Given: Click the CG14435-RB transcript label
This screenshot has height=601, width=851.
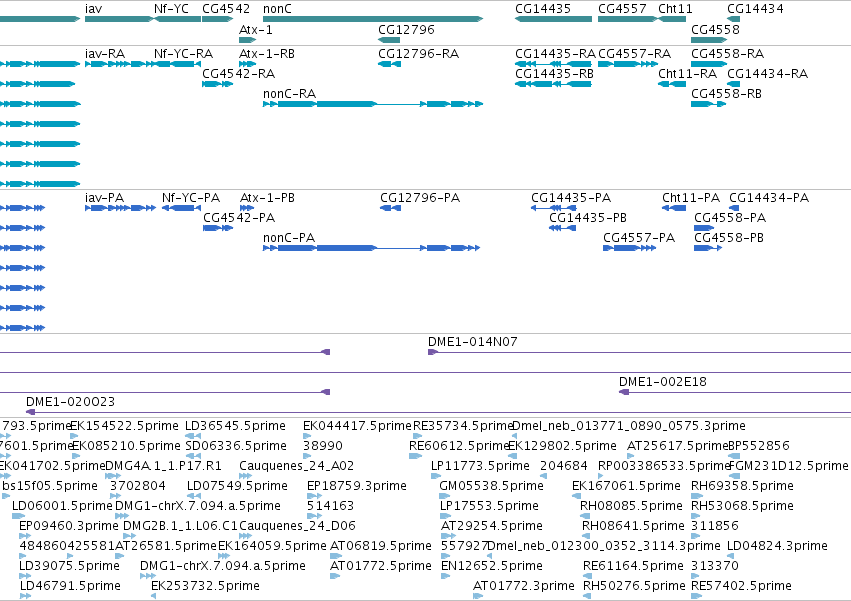Looking at the screenshot, I should [x=554, y=74].
